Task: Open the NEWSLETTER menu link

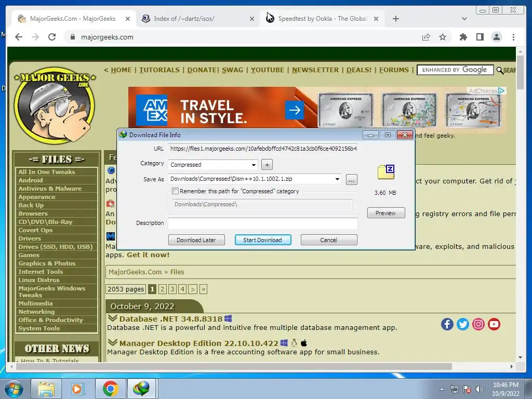Action: point(315,70)
